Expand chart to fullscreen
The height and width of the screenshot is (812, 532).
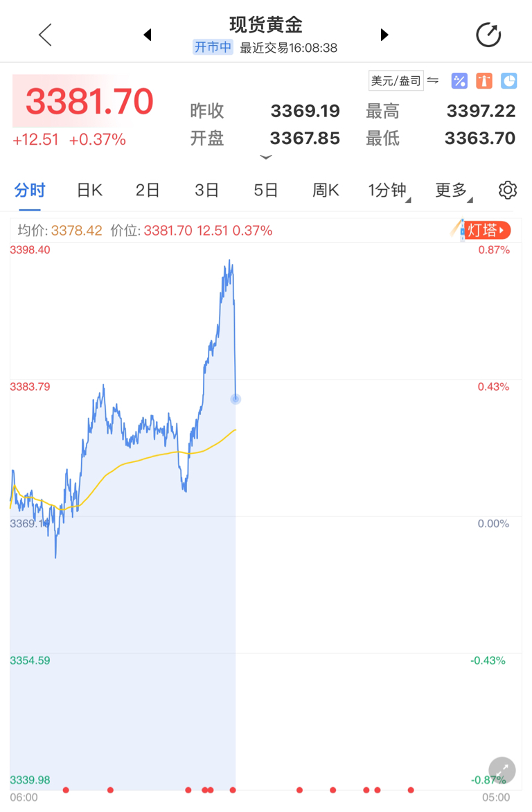point(502,770)
